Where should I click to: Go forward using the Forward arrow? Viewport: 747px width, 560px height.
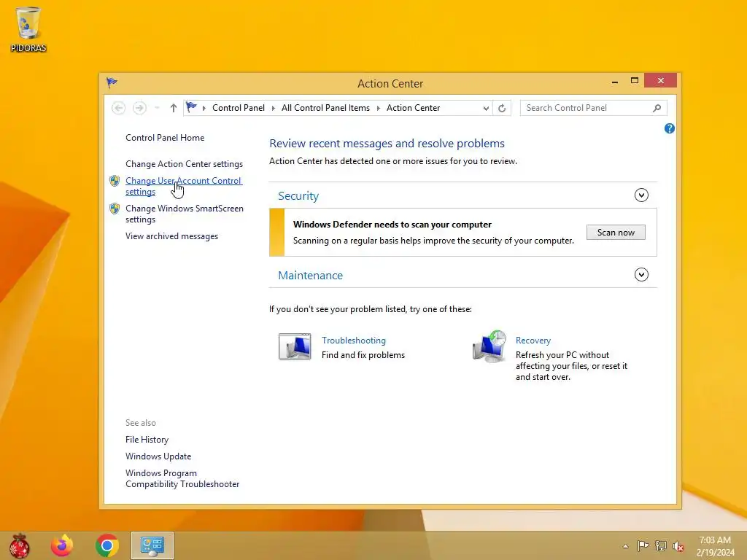click(139, 108)
